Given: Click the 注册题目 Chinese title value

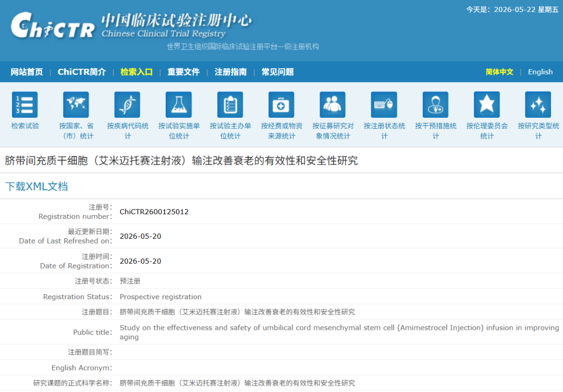Looking at the screenshot, I should [x=237, y=312].
